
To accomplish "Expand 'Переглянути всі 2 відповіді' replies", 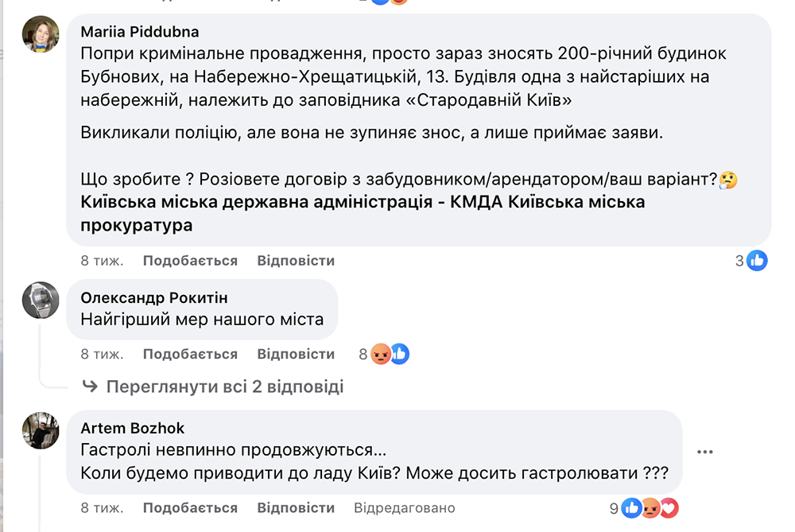I will pyautogui.click(x=224, y=387).
